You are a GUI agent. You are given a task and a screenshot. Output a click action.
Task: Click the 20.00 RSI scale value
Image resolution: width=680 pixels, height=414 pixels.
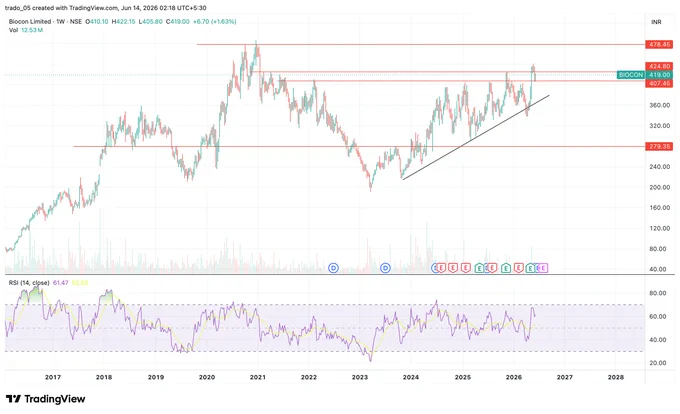tap(657, 363)
